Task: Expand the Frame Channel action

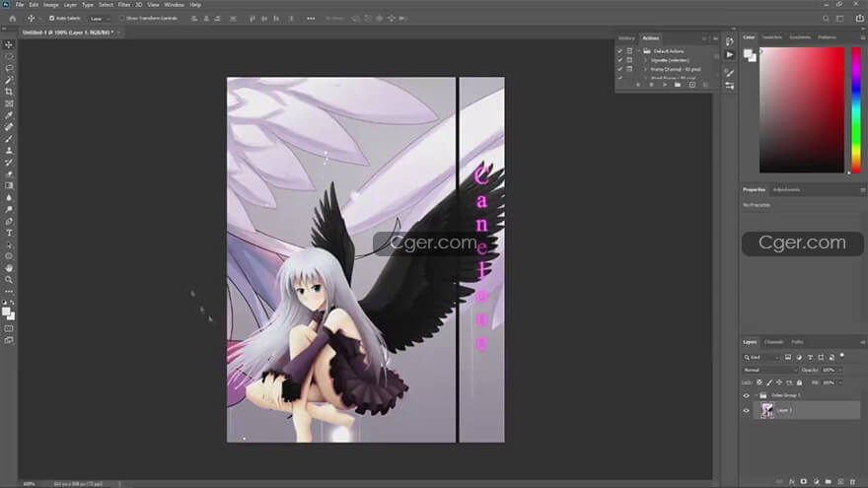Action: tap(645, 69)
